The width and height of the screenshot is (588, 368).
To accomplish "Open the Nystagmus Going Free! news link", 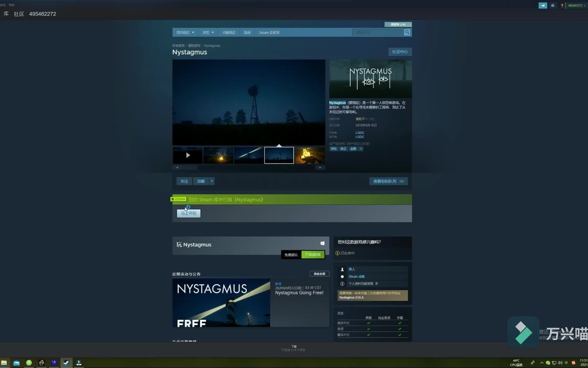I will (299, 293).
